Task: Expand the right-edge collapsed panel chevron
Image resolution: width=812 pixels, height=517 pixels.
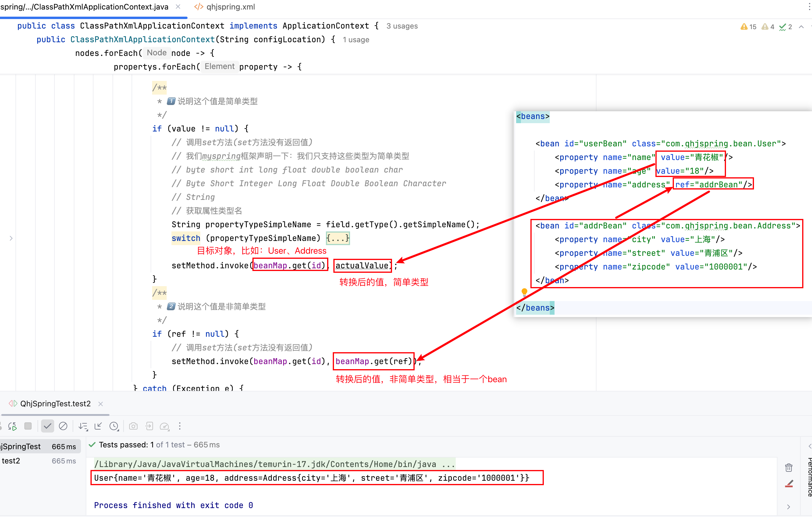Action: (x=809, y=446)
